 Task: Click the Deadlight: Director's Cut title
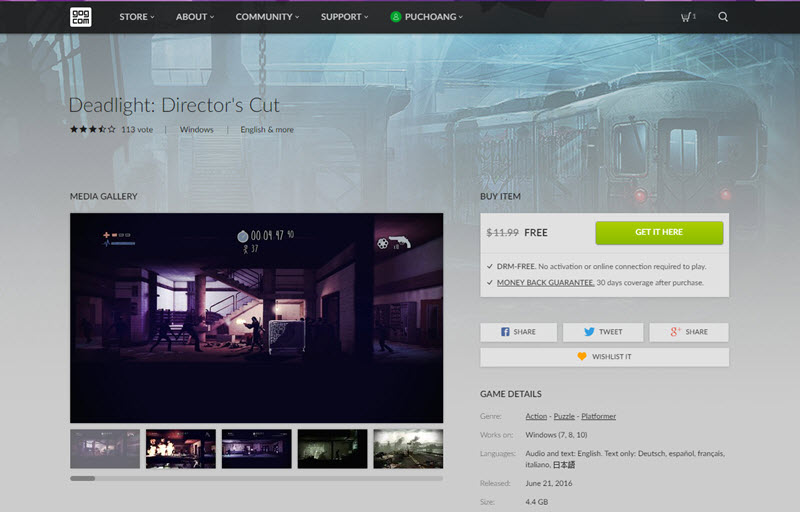pos(174,105)
